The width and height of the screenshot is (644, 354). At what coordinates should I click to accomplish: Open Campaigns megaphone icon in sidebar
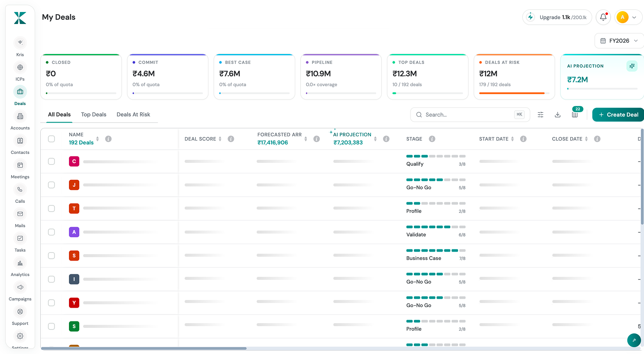point(20,287)
